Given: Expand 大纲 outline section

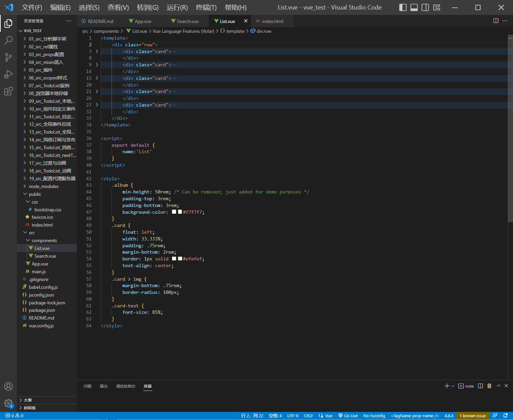Looking at the screenshot, I should (x=47, y=400).
